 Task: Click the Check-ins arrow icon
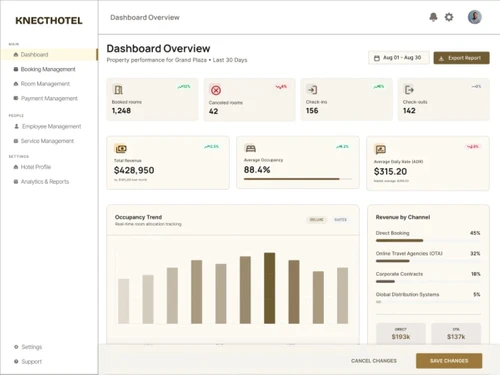(x=312, y=90)
